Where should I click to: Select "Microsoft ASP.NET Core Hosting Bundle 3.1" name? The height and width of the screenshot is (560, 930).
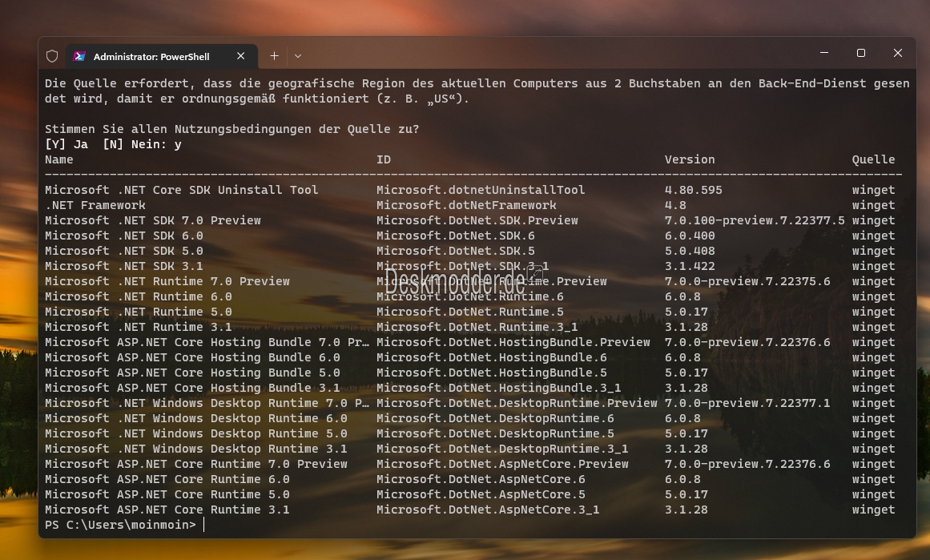pyautogui.click(x=193, y=389)
